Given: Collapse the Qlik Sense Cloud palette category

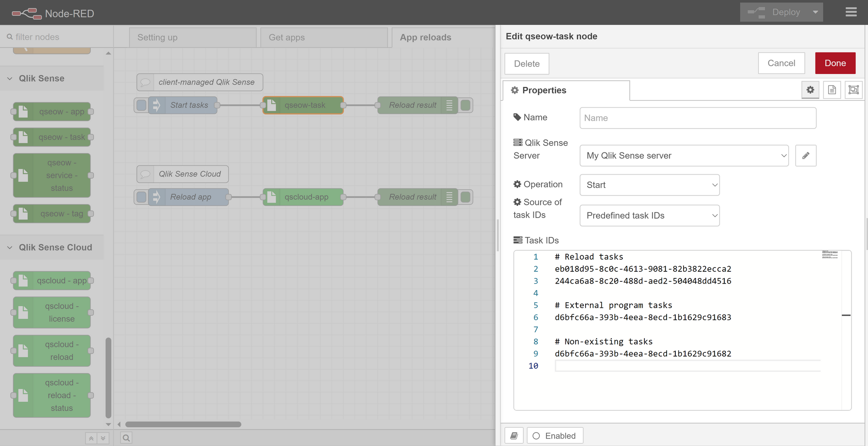Looking at the screenshot, I should (52, 248).
